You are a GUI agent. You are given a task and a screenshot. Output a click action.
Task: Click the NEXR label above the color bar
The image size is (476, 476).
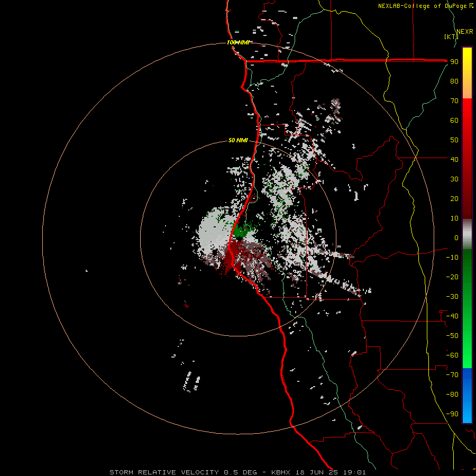tap(465, 32)
